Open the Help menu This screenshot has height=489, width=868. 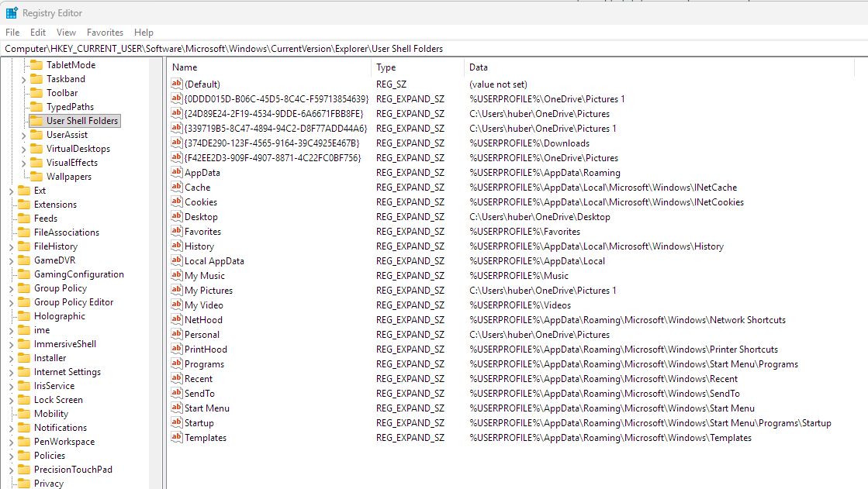click(144, 32)
